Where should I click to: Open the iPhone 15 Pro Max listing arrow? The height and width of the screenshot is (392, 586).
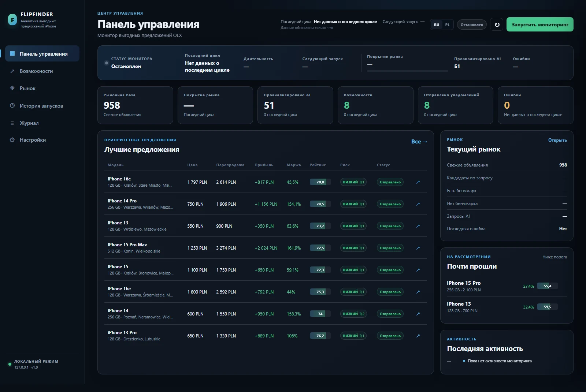(x=418, y=248)
